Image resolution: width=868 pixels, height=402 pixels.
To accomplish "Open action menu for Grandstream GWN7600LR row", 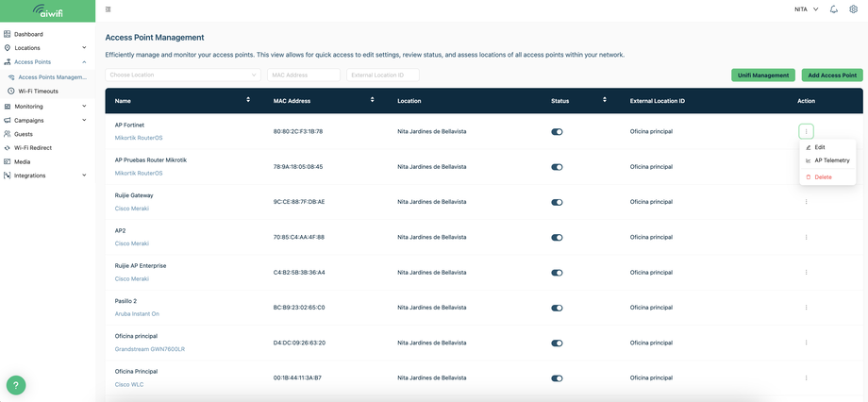I will click(806, 343).
